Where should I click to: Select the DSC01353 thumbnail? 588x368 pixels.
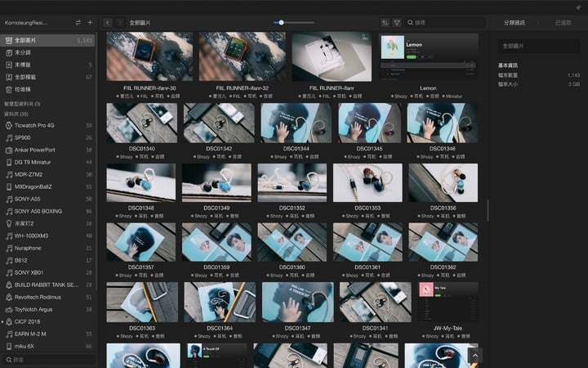(x=367, y=182)
